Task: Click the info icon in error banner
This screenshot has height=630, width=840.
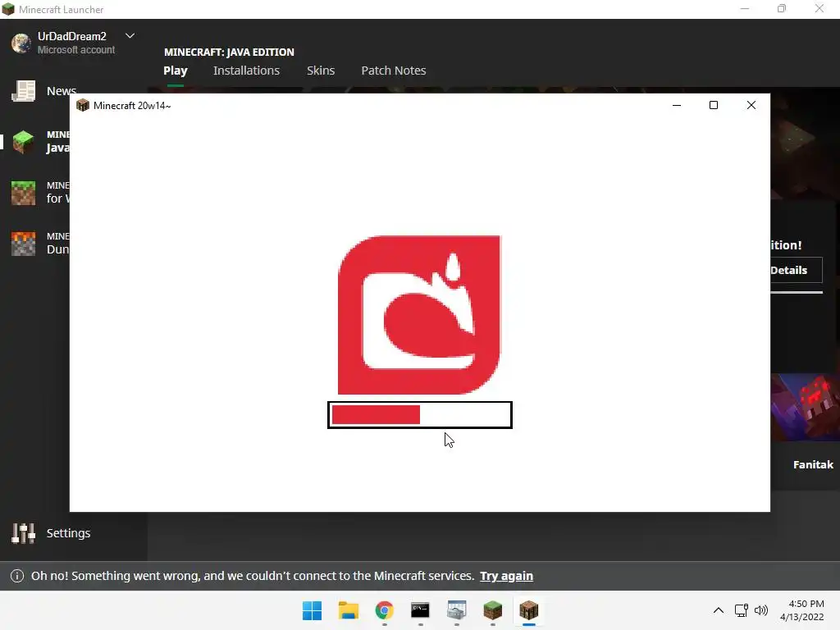Action: [17, 576]
